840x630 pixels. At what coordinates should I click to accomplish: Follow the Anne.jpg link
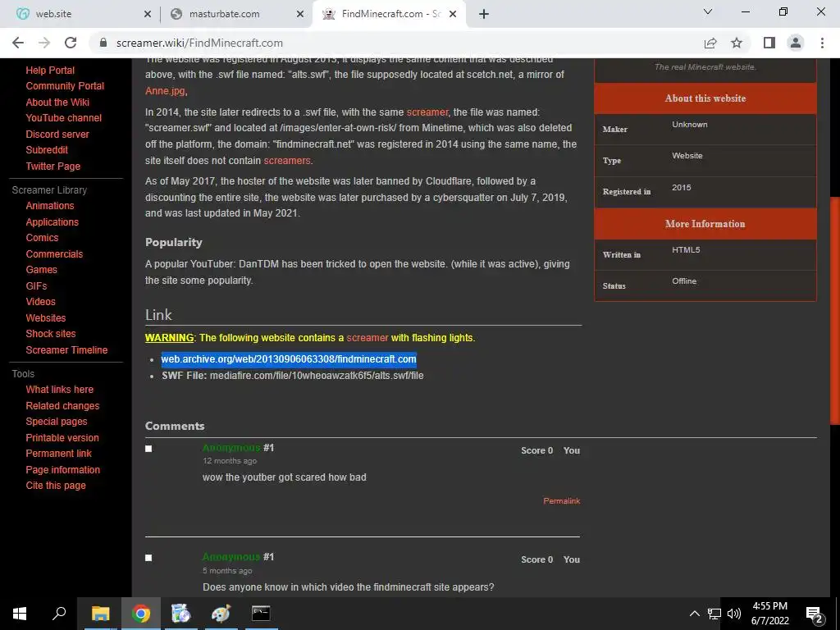tap(165, 90)
